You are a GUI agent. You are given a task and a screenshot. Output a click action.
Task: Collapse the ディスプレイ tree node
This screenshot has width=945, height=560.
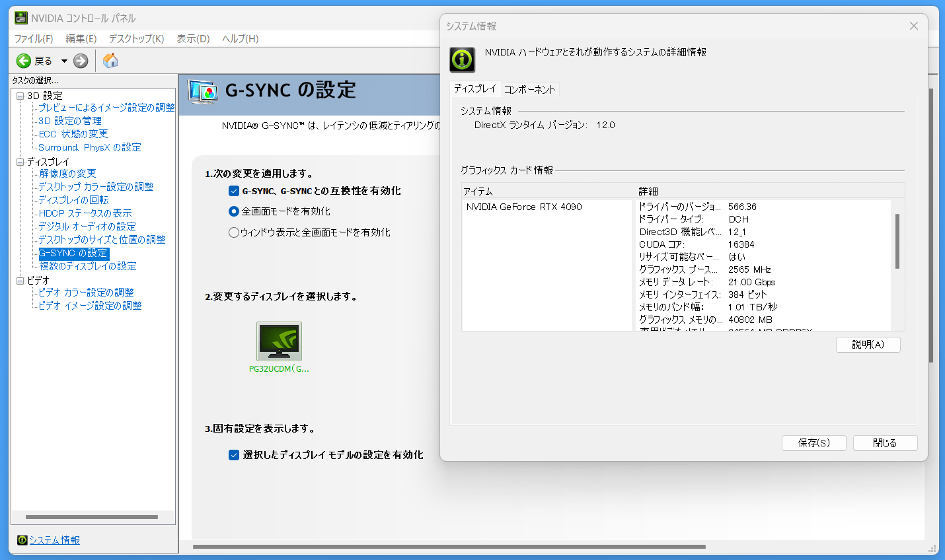[20, 162]
